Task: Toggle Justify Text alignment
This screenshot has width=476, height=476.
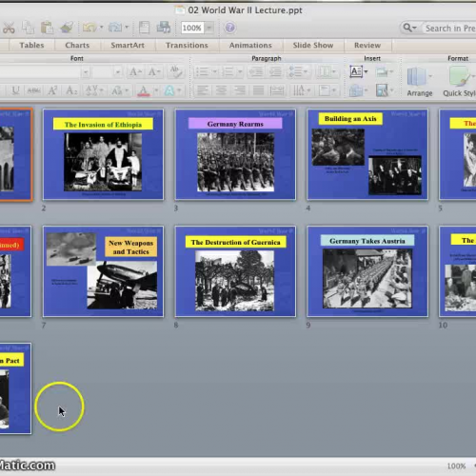Action: [x=258, y=90]
